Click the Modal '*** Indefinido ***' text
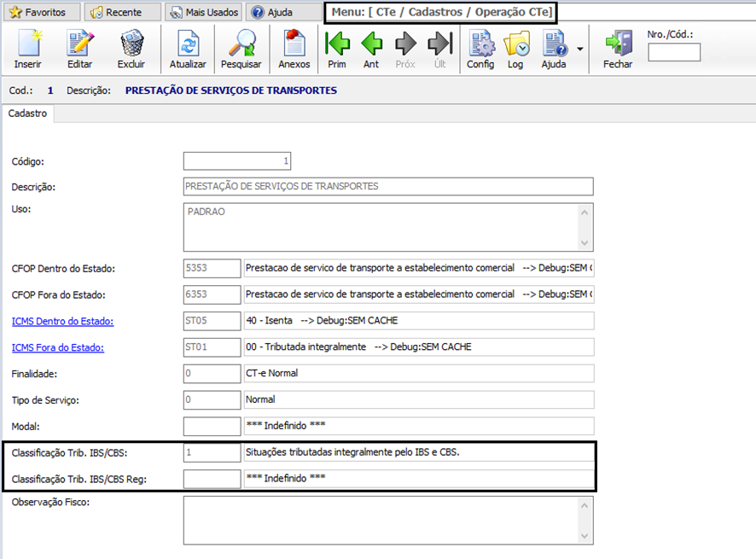Viewport: 756px width, 559px height. click(x=286, y=426)
